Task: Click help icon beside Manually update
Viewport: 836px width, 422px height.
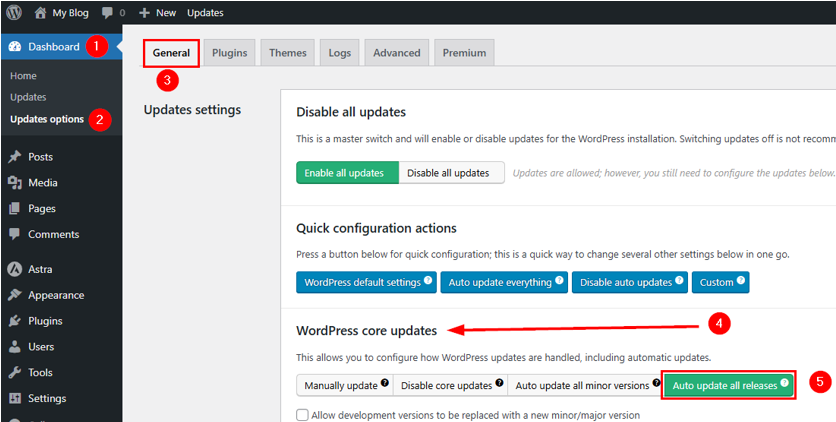Action: (x=384, y=383)
